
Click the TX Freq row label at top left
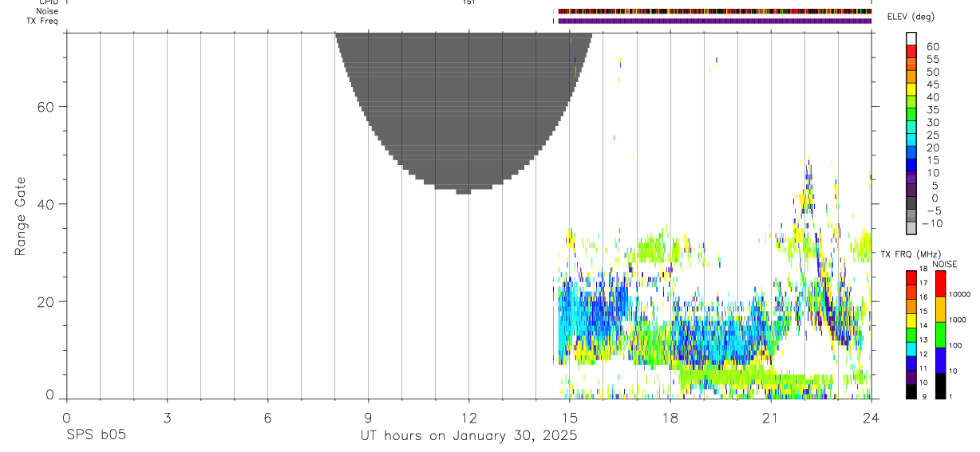[x=41, y=21]
